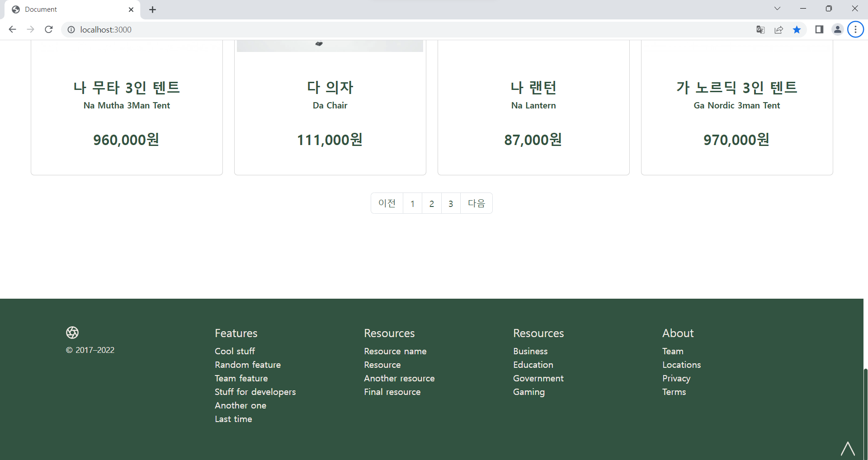Close the Document tab
Viewport: 868px width, 460px height.
(131, 9)
